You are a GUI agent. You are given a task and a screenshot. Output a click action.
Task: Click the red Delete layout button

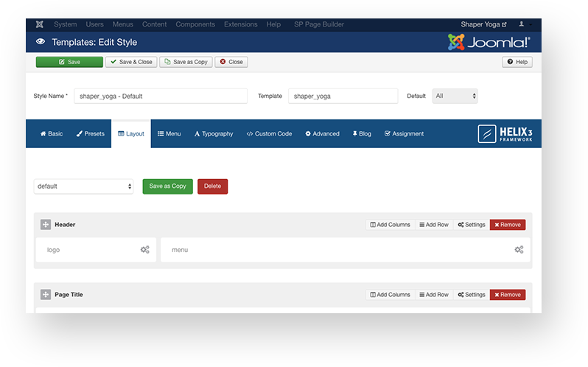(x=212, y=186)
